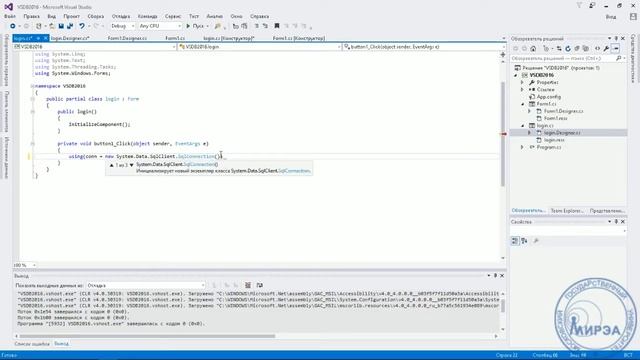Collapse the Form1.cs node
The image size is (640, 360).
pos(522,104)
